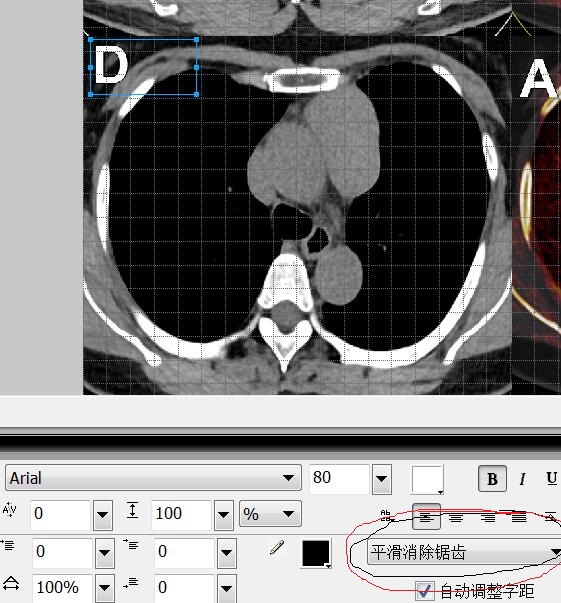This screenshot has width=561, height=603.
Task: Open the font size 80 dropdown
Action: (x=381, y=479)
